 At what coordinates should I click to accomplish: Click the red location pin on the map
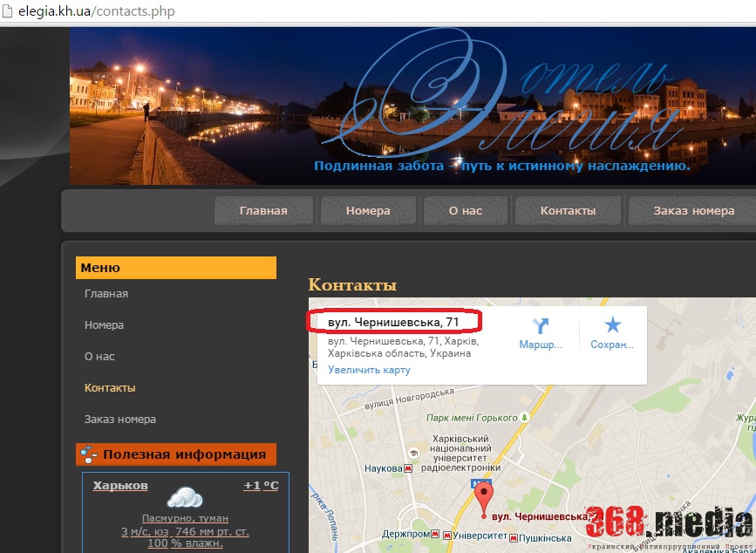[483, 500]
